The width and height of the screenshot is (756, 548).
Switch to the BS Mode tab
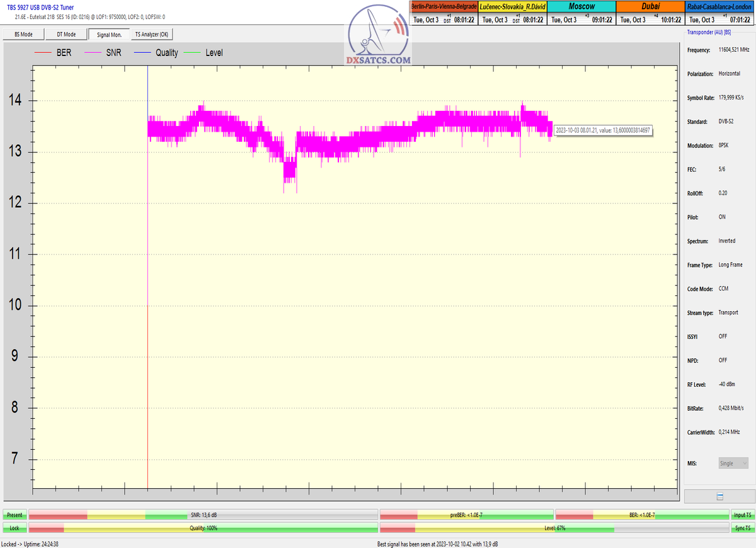[x=23, y=35]
